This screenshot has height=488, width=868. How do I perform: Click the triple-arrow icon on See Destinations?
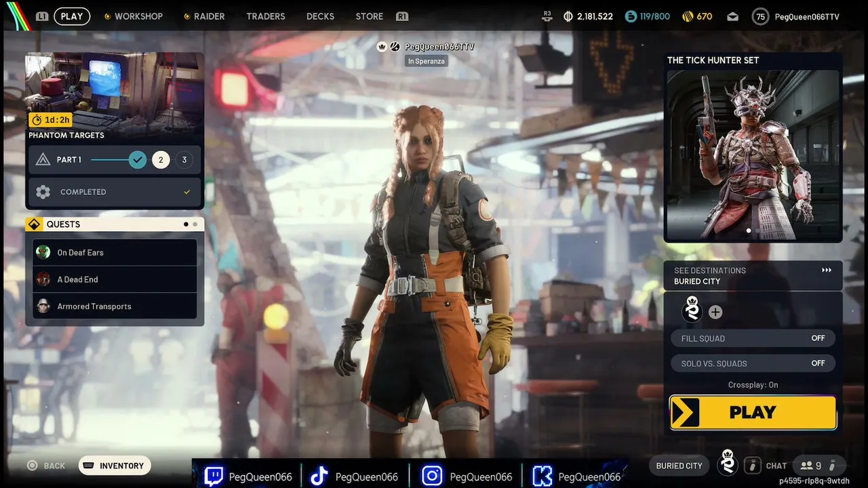(827, 270)
